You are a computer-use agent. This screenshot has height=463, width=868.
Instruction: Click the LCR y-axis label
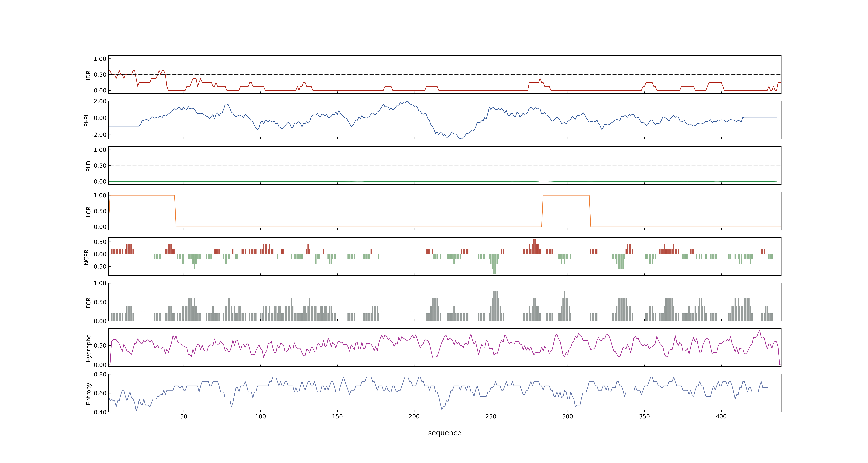click(x=88, y=211)
